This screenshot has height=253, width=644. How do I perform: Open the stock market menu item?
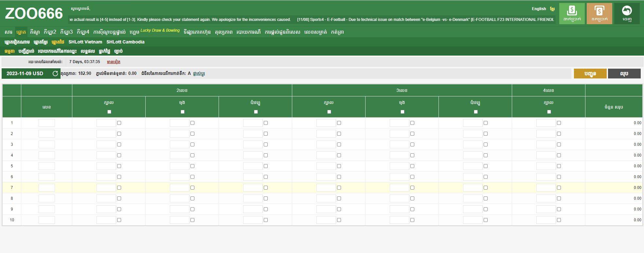[x=197, y=32]
